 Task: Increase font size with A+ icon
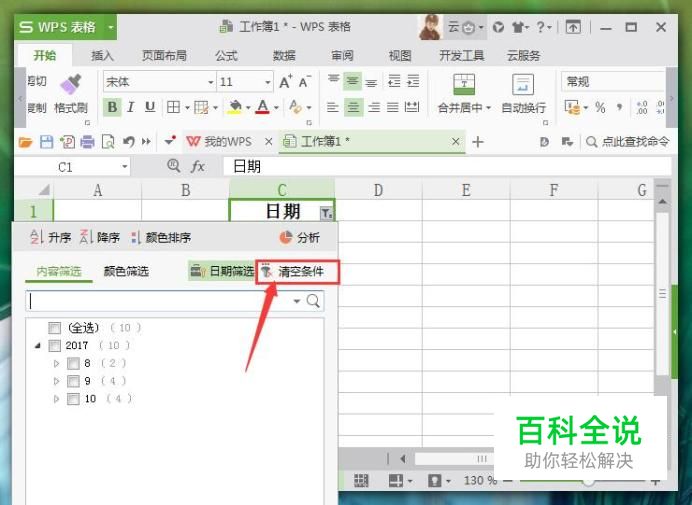[x=286, y=82]
